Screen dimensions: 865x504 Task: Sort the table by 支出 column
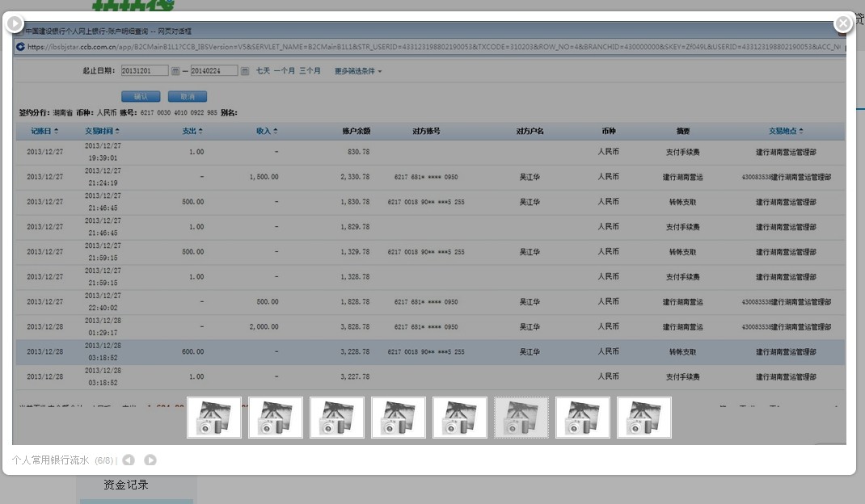click(x=192, y=131)
